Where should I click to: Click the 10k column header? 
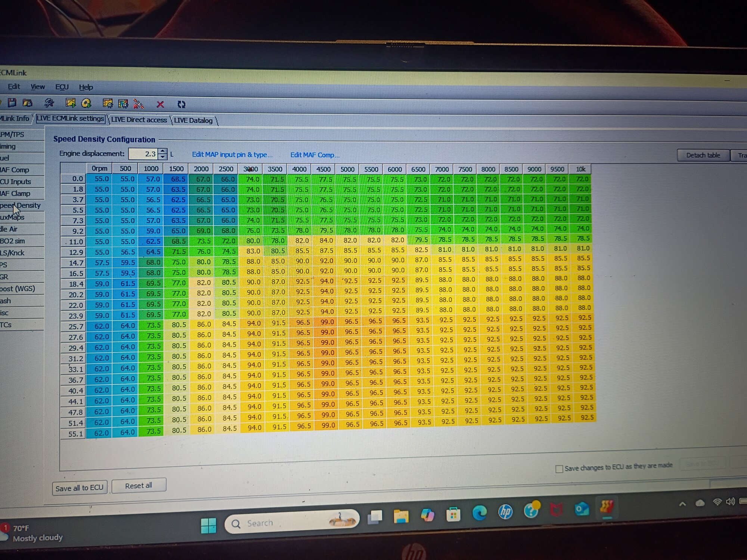[x=580, y=169]
